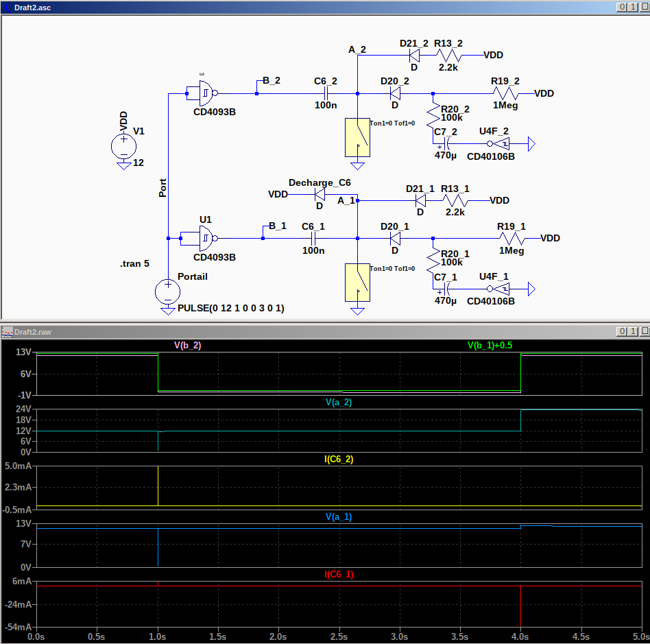Select the R19_1 1Meg resistor
Image resolution: width=650 pixels, height=644 pixels.
point(512,239)
